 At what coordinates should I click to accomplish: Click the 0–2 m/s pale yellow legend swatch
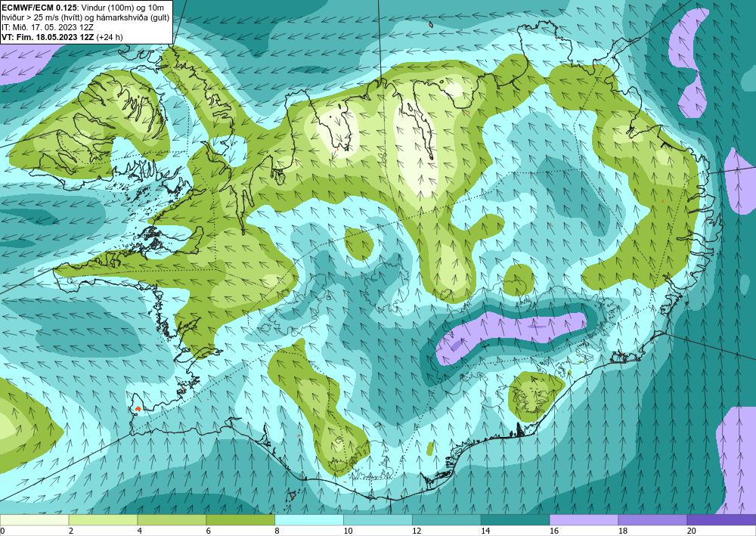click(34, 519)
